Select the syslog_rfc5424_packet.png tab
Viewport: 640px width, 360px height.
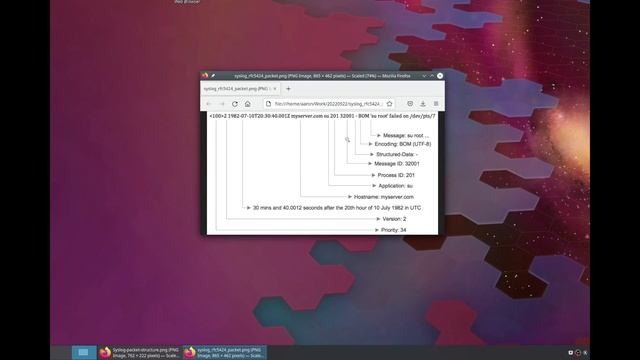point(240,89)
